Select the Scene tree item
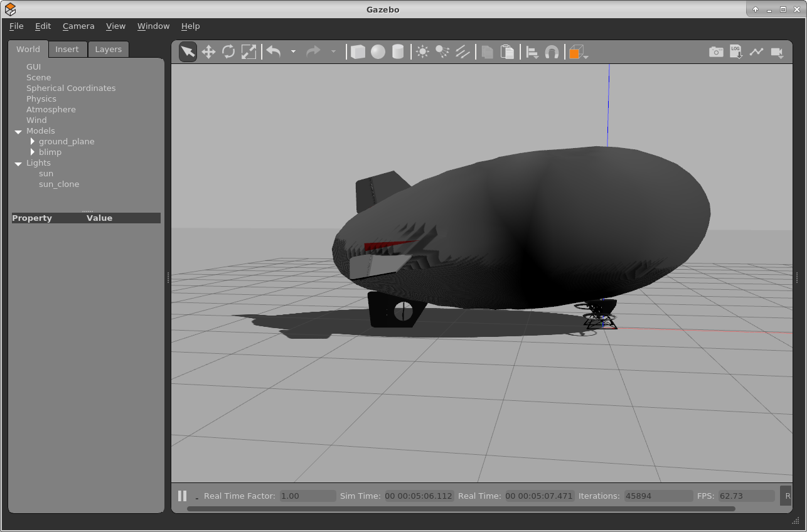The width and height of the screenshot is (807, 532). pyautogui.click(x=38, y=78)
